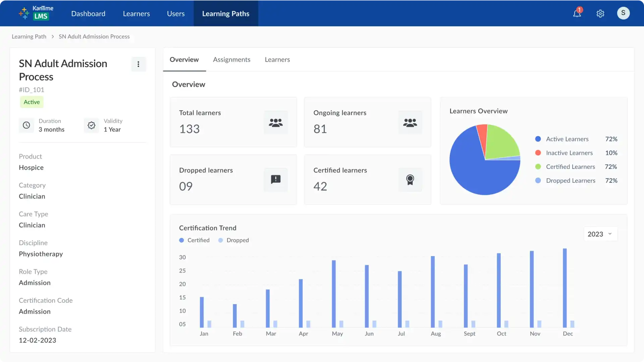Click the Total learners group icon

[276, 122]
